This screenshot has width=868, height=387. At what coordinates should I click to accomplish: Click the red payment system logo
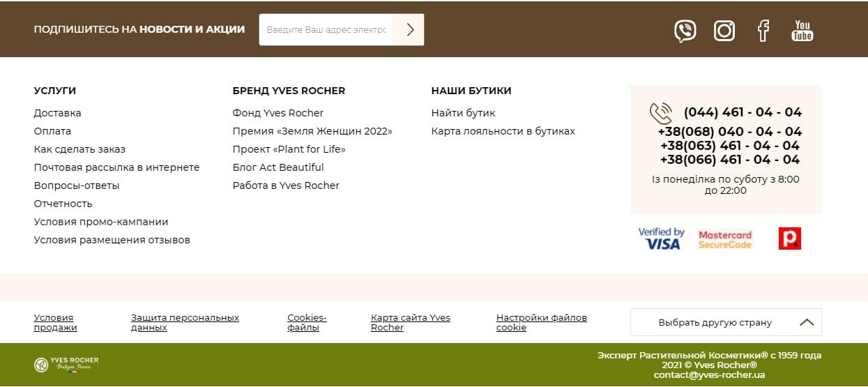click(790, 238)
